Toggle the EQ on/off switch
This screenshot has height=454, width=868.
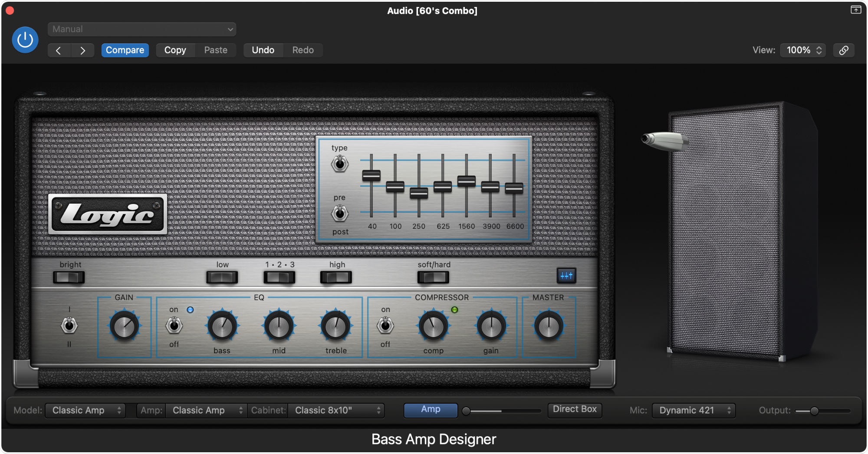click(x=174, y=325)
